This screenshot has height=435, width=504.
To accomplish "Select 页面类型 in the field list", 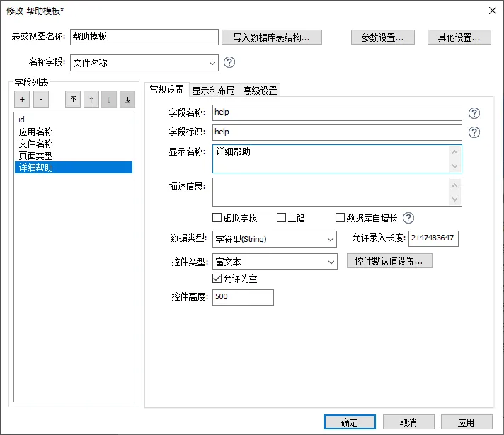I will (36, 156).
